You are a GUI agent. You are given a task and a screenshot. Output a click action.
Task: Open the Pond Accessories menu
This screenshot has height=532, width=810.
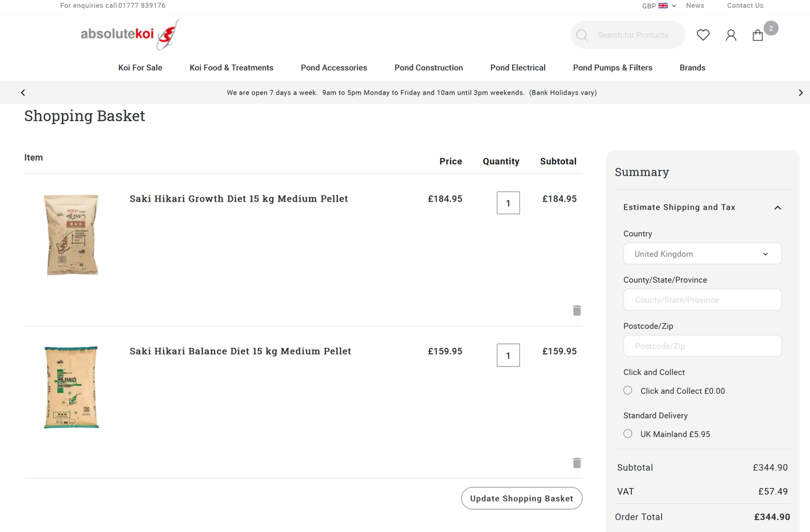coord(334,67)
